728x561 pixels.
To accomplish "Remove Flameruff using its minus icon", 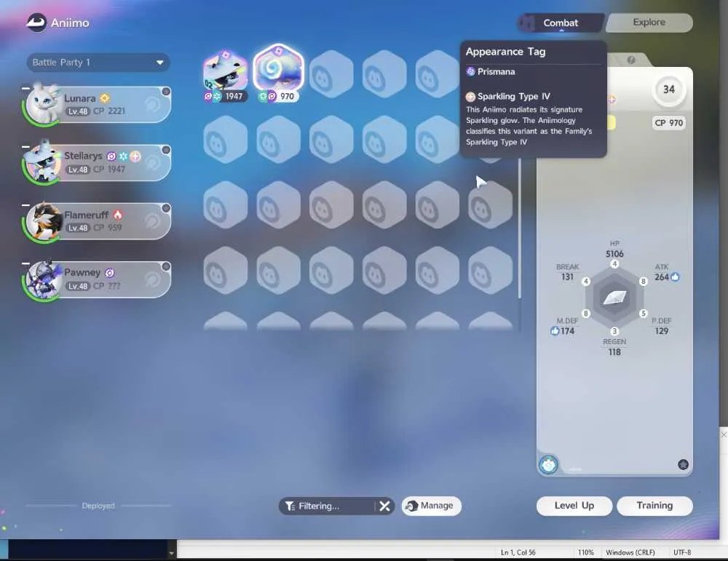I will pos(25,204).
